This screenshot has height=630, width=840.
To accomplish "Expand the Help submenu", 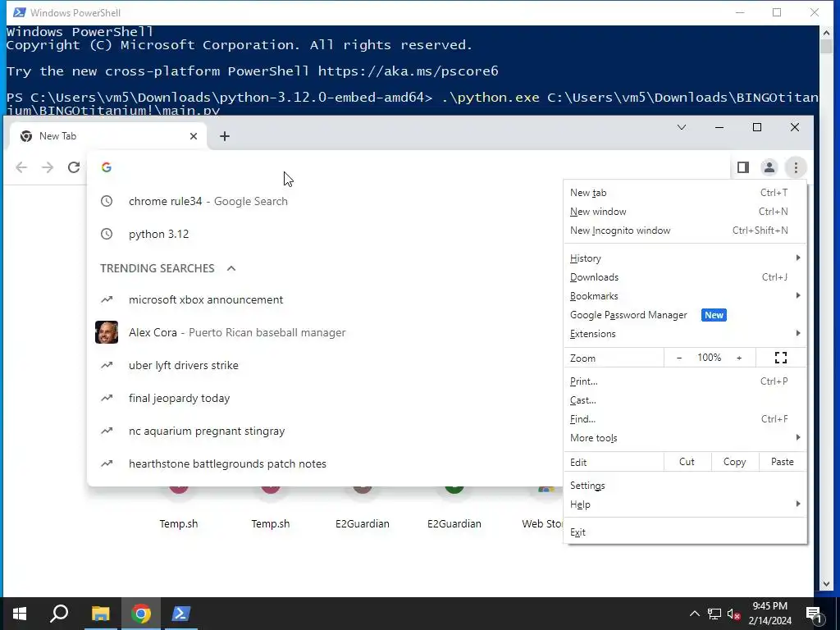I will click(x=685, y=504).
